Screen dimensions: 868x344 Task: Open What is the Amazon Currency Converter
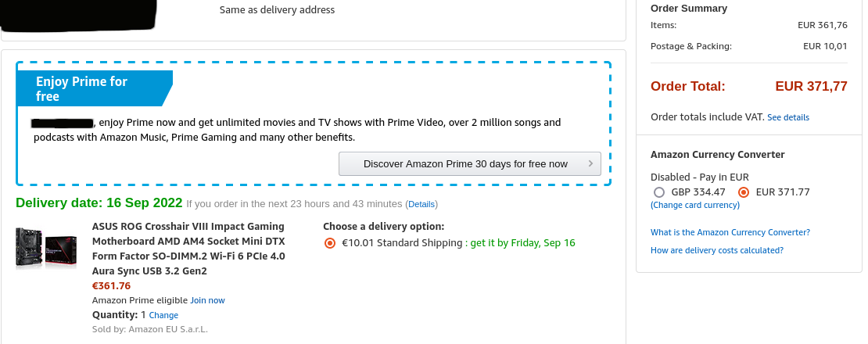730,232
